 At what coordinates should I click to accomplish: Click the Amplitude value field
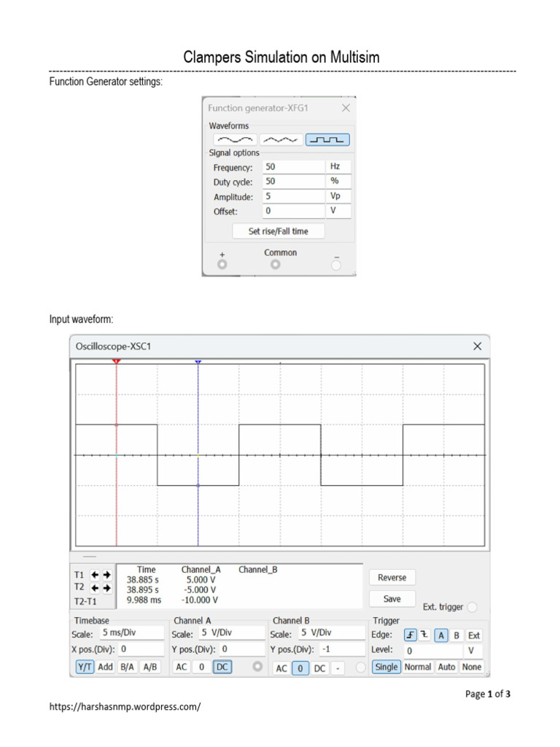point(294,196)
